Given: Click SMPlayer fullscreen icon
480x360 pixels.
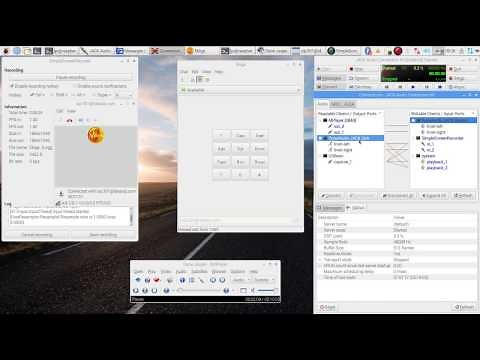Looking at the screenshot, I should 243,291.
